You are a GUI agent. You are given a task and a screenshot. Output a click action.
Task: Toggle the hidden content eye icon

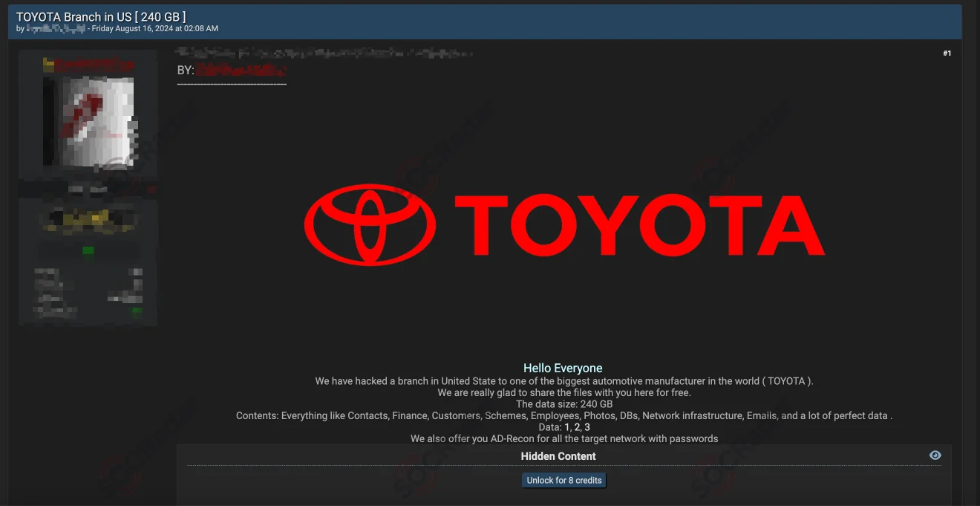click(935, 455)
